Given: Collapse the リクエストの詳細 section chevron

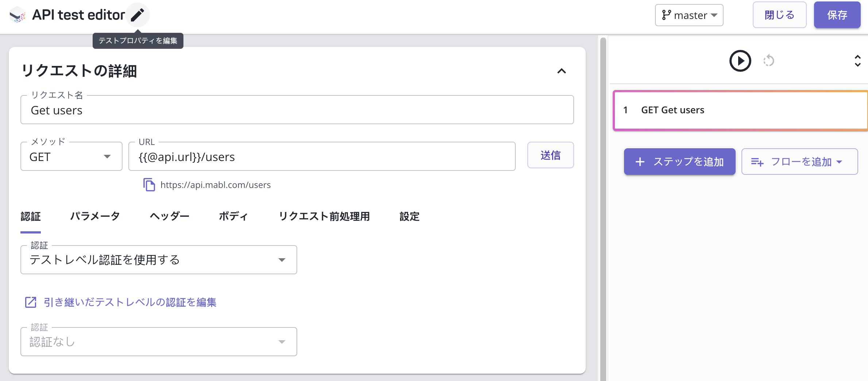Looking at the screenshot, I should pyautogui.click(x=562, y=71).
